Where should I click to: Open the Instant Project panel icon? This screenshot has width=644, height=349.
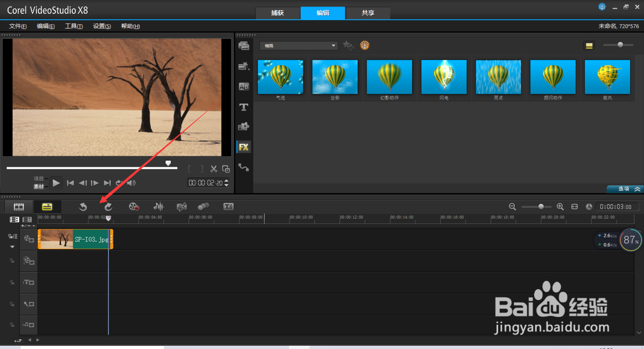244,66
